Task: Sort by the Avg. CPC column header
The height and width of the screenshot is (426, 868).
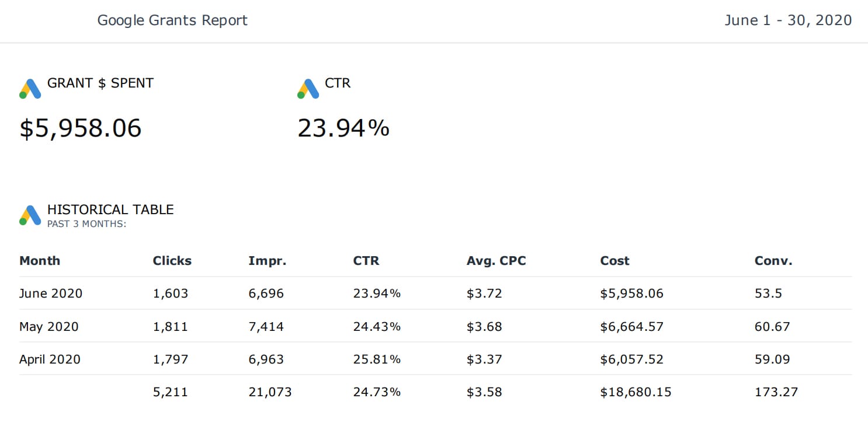Action: pos(496,261)
